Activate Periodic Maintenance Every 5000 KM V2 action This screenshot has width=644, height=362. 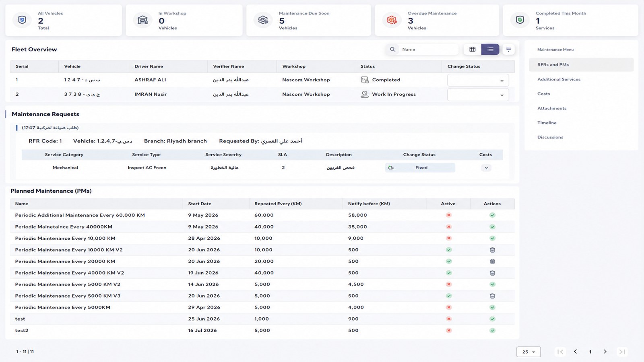(x=492, y=284)
